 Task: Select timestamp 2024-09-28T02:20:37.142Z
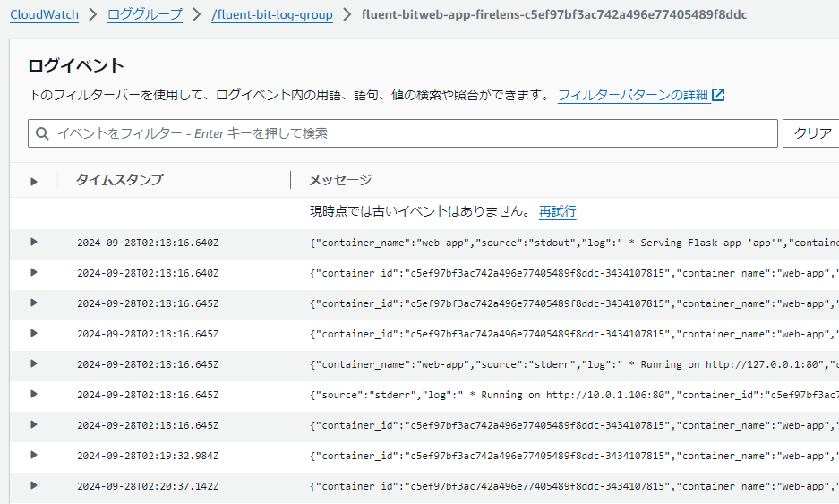(x=148, y=486)
